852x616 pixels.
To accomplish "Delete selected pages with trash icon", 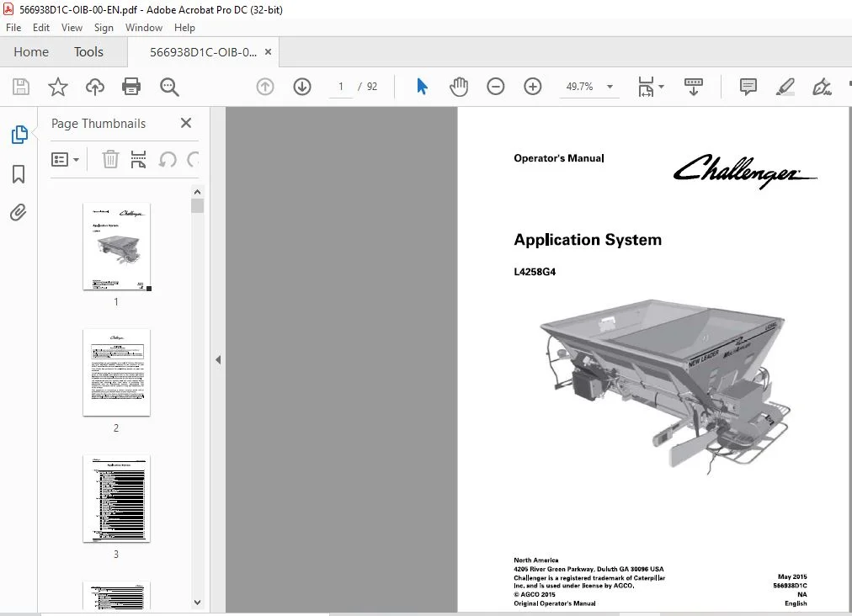I will point(110,159).
